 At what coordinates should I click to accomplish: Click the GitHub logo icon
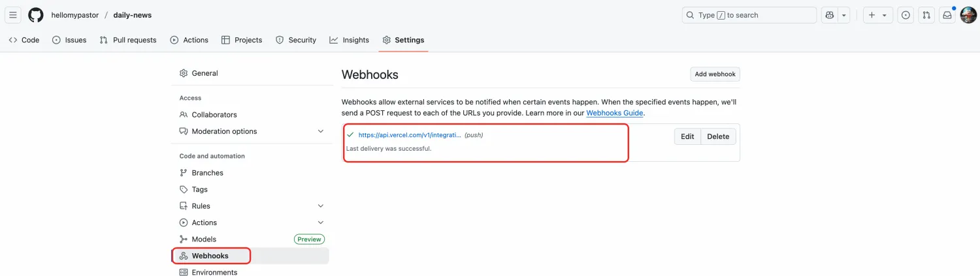(36, 15)
